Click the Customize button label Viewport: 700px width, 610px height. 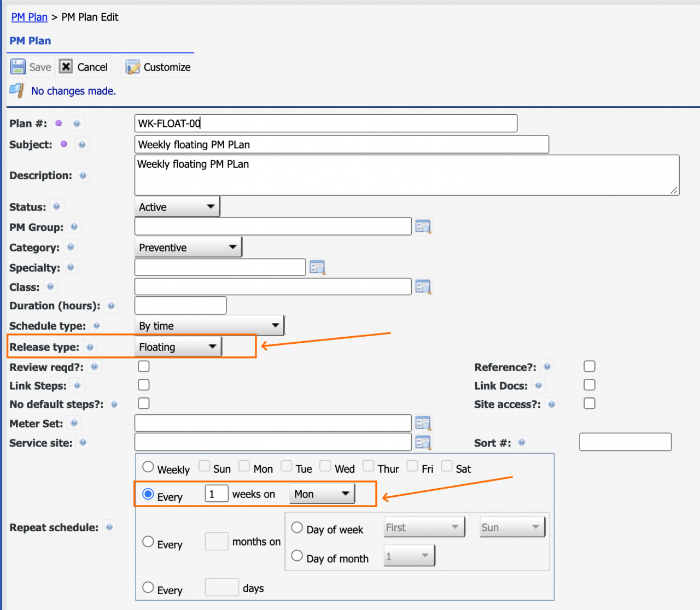pyautogui.click(x=167, y=67)
